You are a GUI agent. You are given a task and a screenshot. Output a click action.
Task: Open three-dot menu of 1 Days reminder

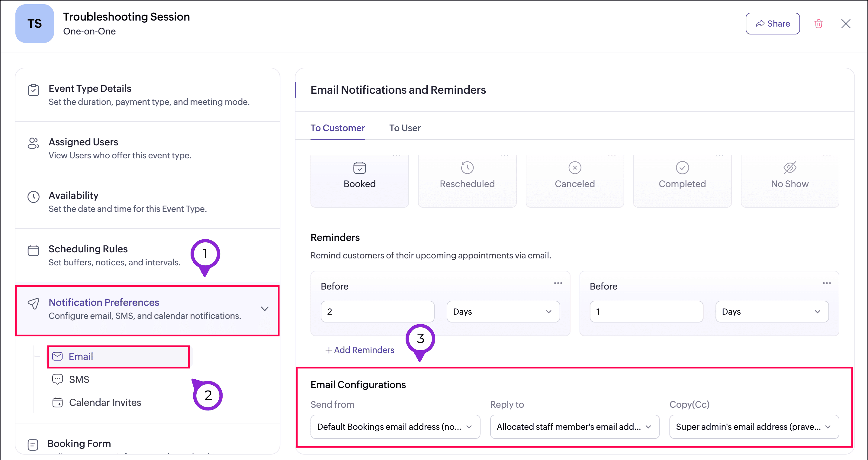point(826,283)
